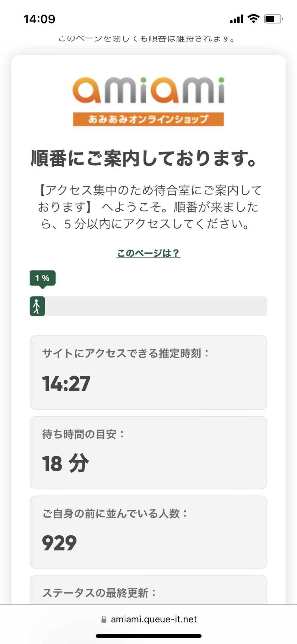Tap the 929 people-ahead count

[59, 543]
